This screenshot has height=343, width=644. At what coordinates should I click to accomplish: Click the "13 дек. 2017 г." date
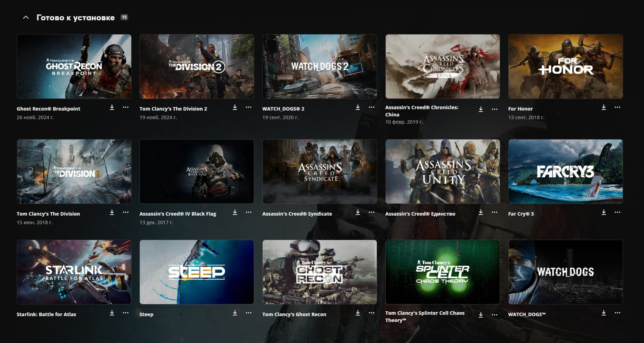156,222
